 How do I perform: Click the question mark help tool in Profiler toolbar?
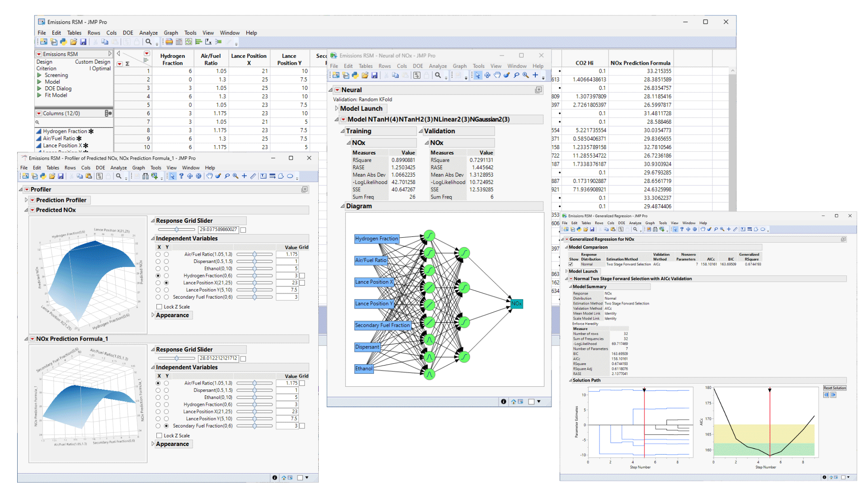coord(181,176)
